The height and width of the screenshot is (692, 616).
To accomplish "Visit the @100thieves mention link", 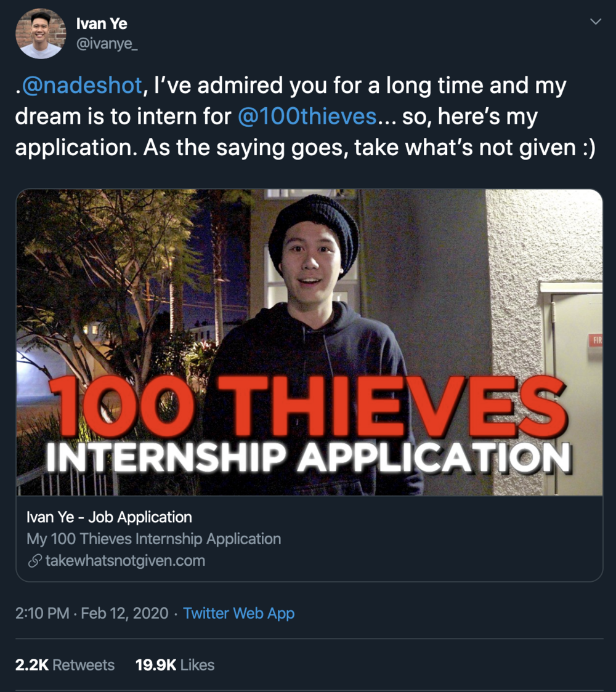I will pos(306,116).
